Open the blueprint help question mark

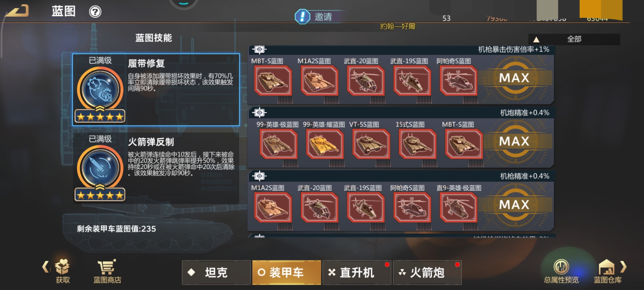pyautogui.click(x=95, y=12)
